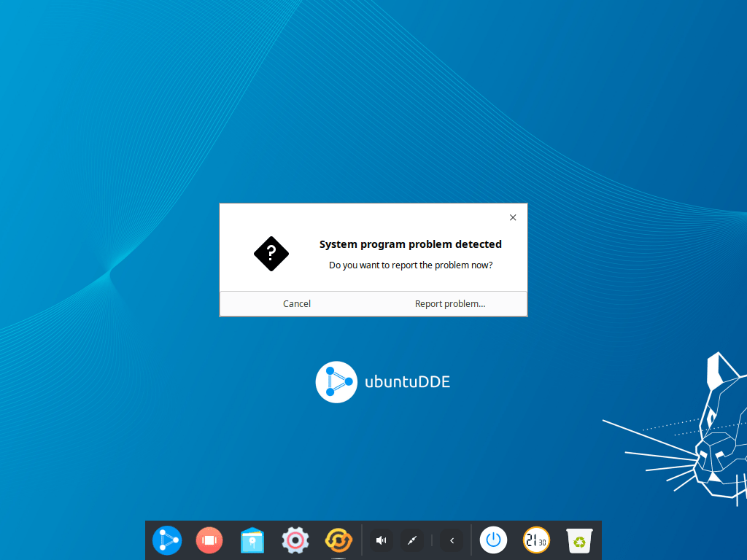This screenshot has height=560, width=747.
Task: Open the ubuntuDDE launcher in dock
Action: pyautogui.click(x=167, y=540)
